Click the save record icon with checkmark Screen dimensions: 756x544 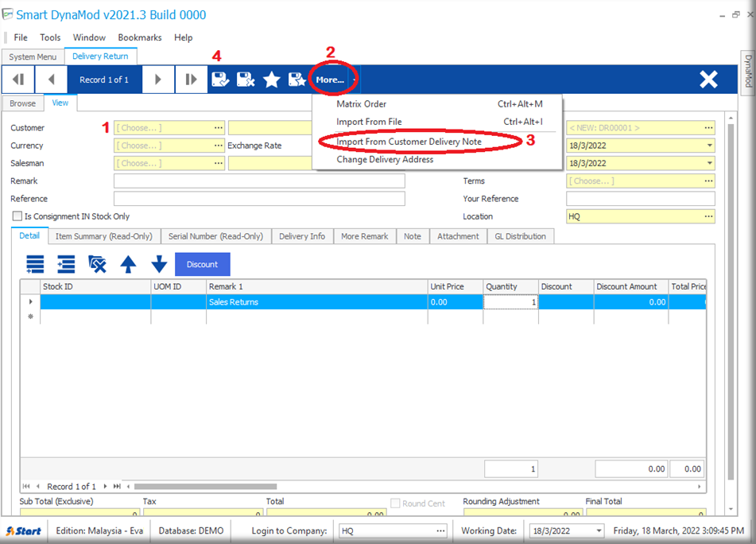[220, 80]
